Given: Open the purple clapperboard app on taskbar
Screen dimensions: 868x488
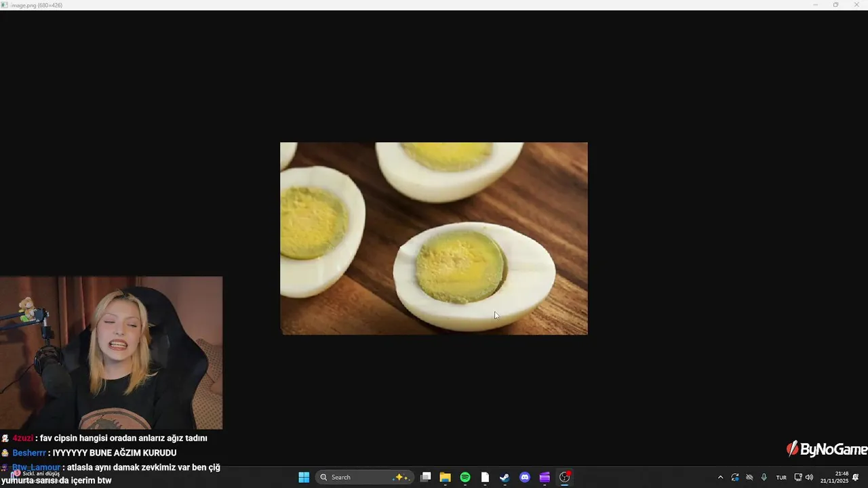Looking at the screenshot, I should [545, 477].
